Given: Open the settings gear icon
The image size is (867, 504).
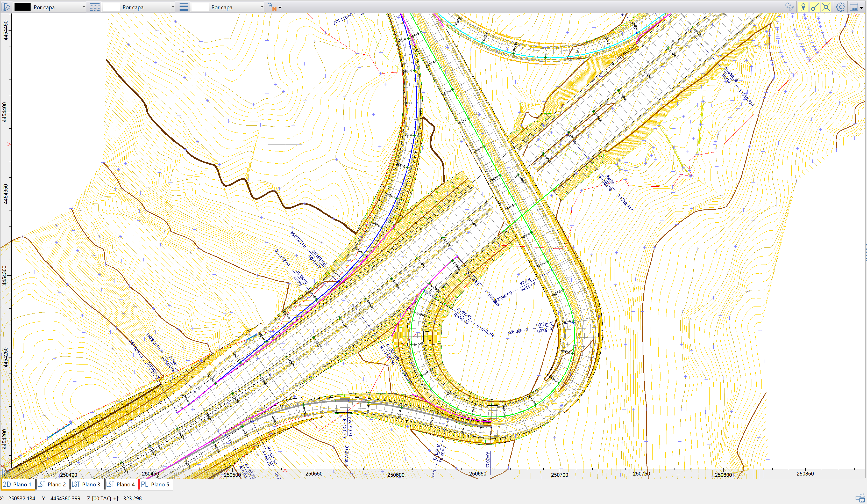Looking at the screenshot, I should click(841, 7).
